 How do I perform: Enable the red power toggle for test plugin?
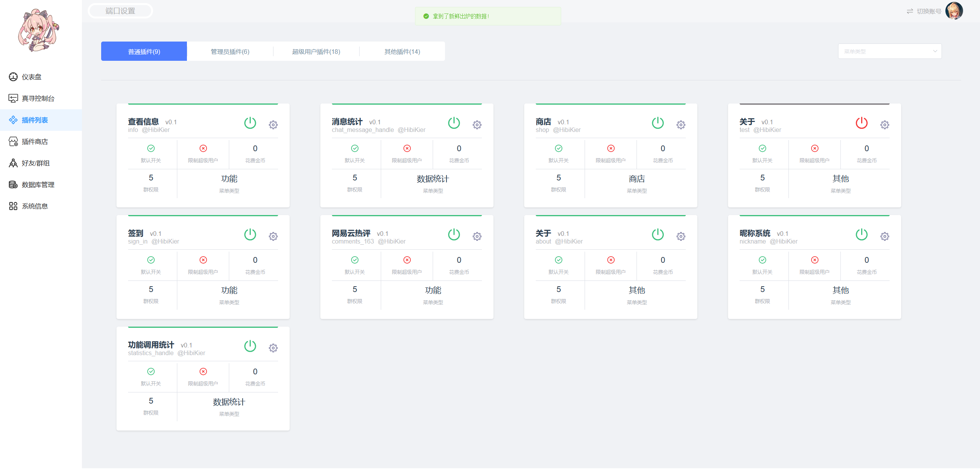click(862, 123)
